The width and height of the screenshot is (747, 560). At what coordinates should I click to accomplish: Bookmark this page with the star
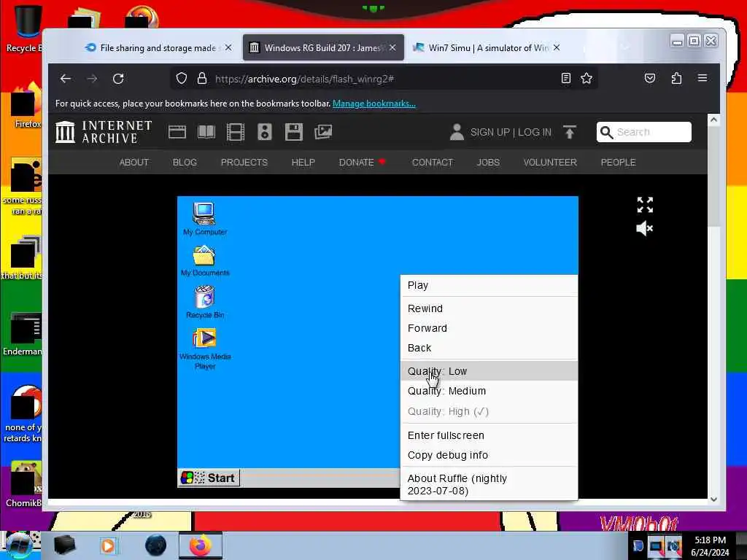(x=587, y=78)
